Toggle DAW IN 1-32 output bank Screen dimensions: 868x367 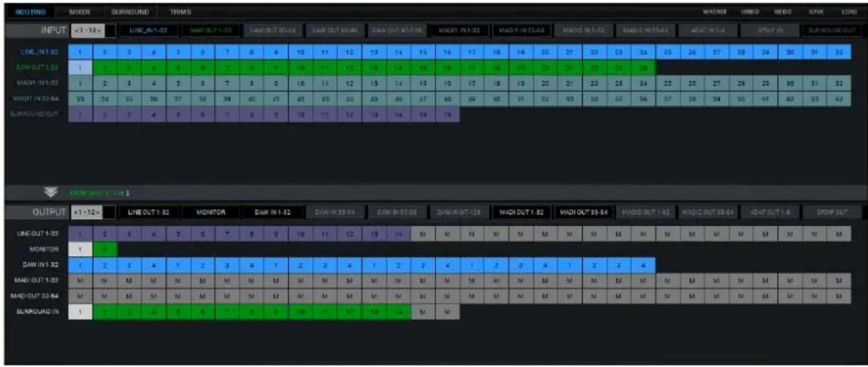pos(271,213)
